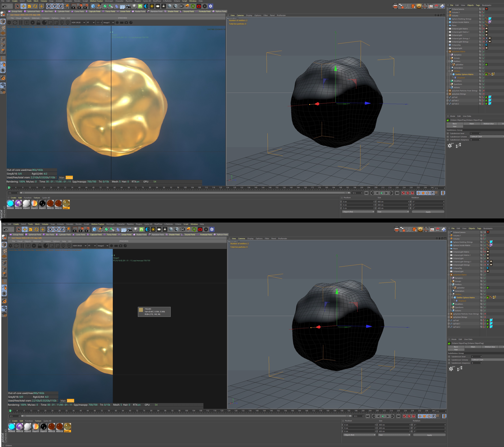Click sampled color swatch in lower Live Viewer tooltip
Viewport: 504px width, 447px height.
click(x=141, y=310)
